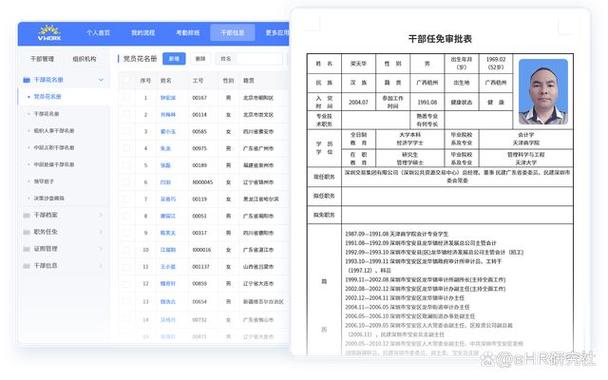608x380 pixels.
Task: Click the portrait photo in approval form
Action: tap(543, 92)
